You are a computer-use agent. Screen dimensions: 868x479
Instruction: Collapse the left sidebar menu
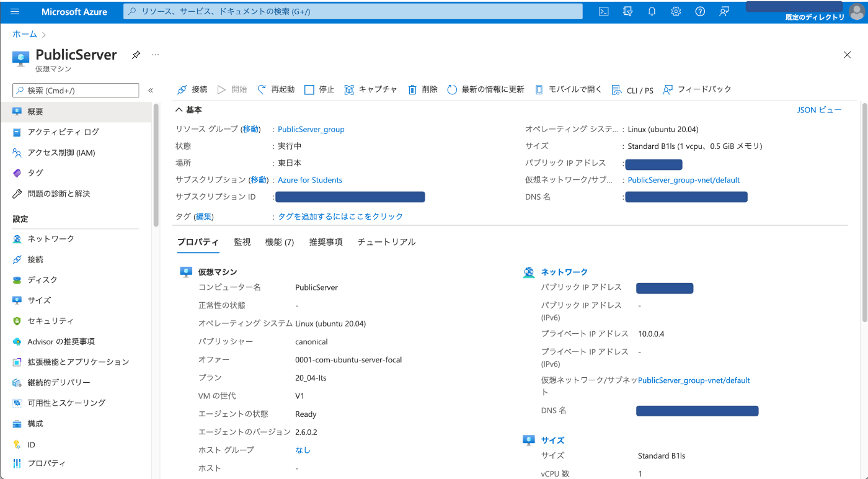coord(151,91)
